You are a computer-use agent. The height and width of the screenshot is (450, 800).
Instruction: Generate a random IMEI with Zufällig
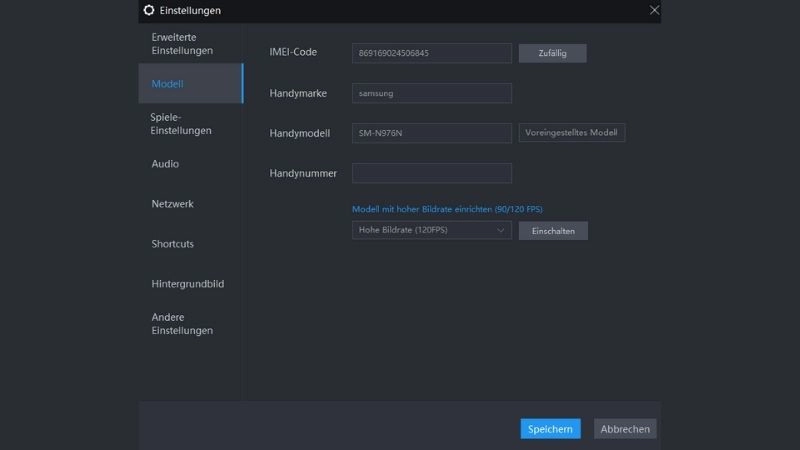tap(553, 53)
